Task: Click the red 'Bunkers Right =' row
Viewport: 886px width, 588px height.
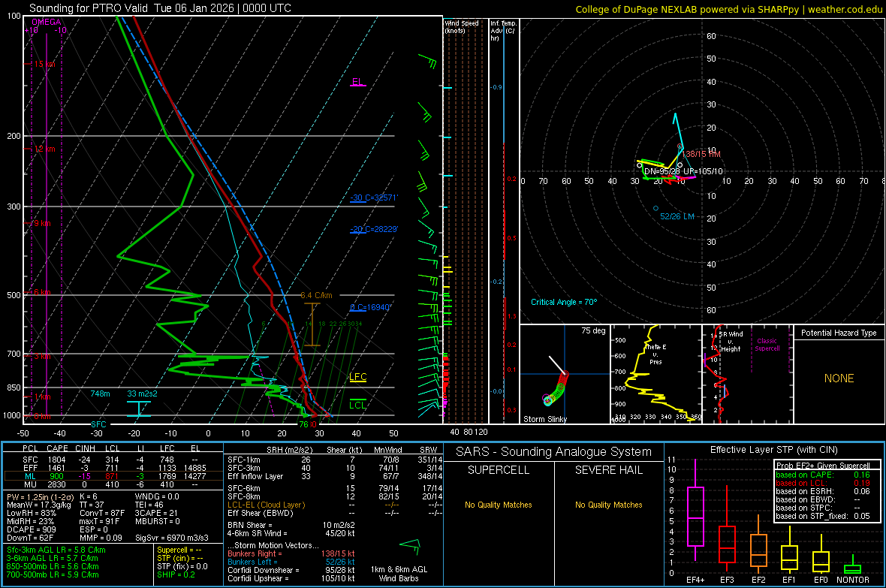Action: 291,554
